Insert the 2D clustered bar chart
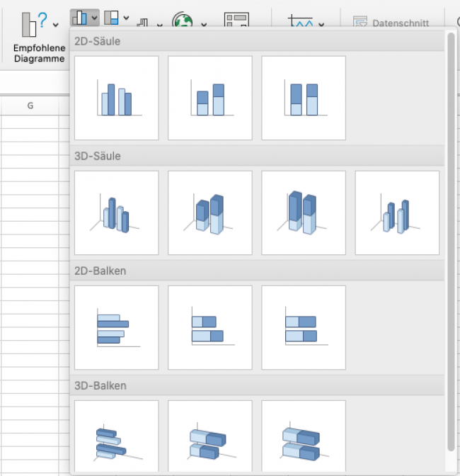This screenshot has height=476, width=460. (x=116, y=327)
